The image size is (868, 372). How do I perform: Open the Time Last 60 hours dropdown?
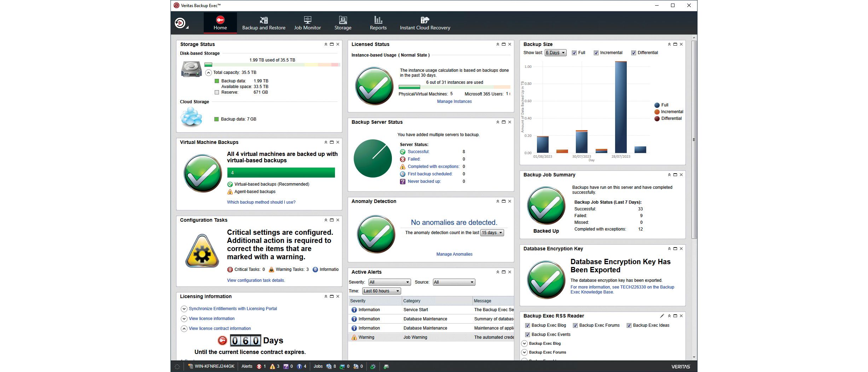click(382, 291)
